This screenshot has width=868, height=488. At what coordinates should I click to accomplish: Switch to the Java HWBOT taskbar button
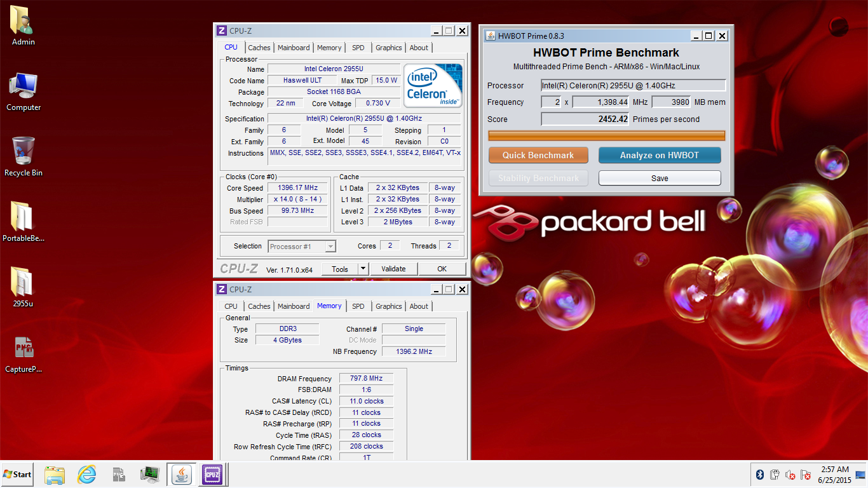coord(182,474)
